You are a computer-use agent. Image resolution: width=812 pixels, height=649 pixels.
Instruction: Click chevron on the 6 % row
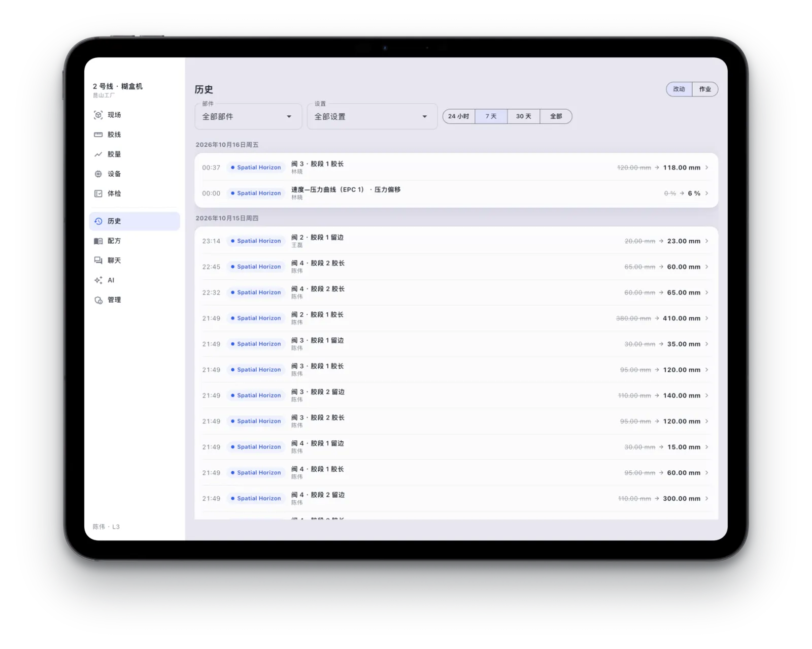[x=706, y=193]
